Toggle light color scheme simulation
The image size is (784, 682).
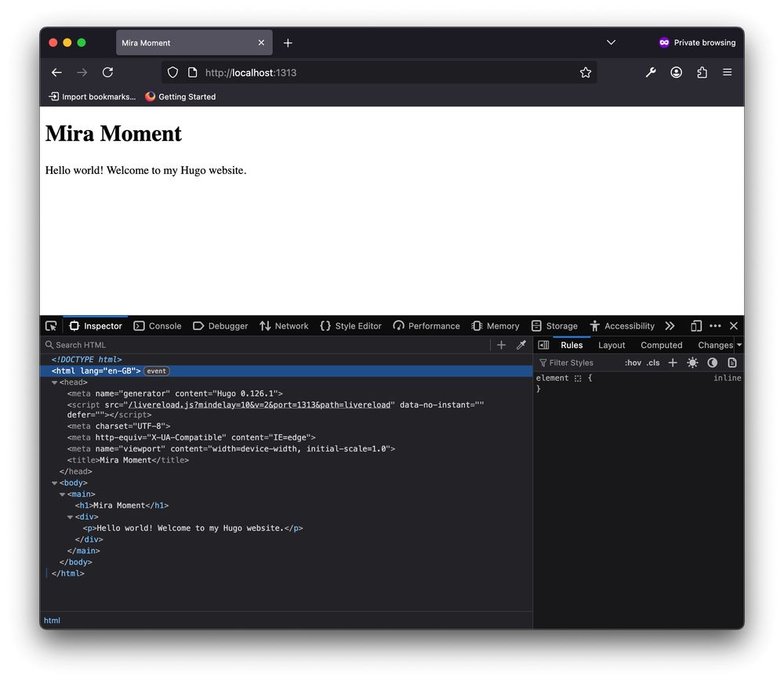[692, 363]
